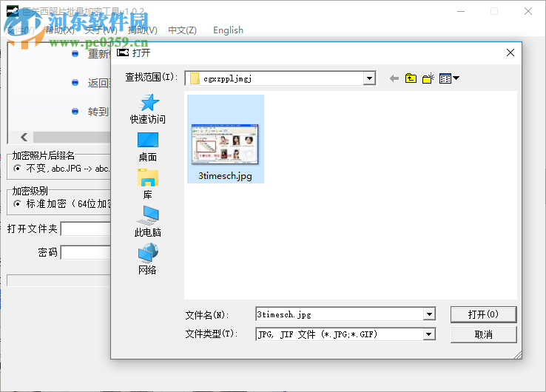Open the 帮助(X) menu

coord(59,30)
